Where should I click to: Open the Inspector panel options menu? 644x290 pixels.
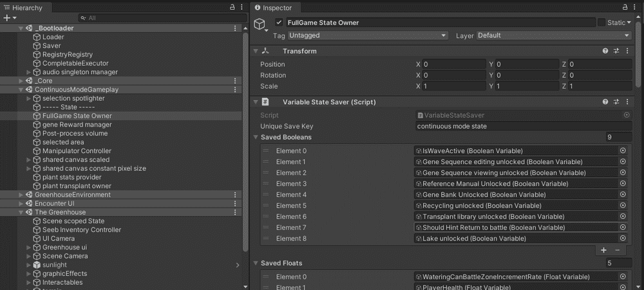(634, 7)
